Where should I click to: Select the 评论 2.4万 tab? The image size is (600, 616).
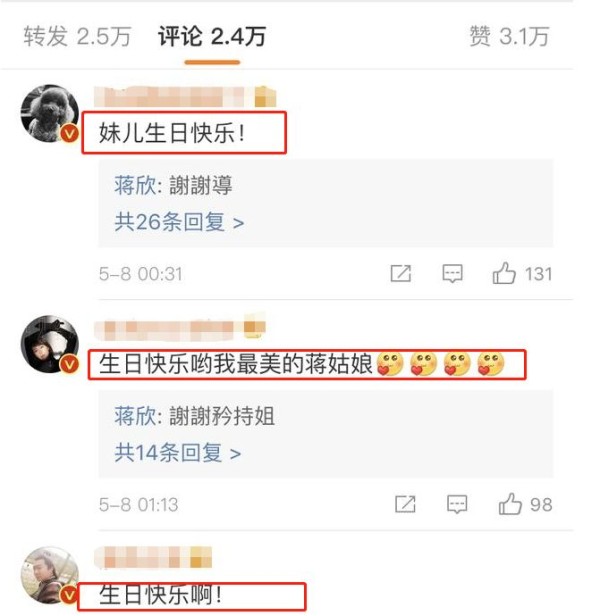click(212, 37)
